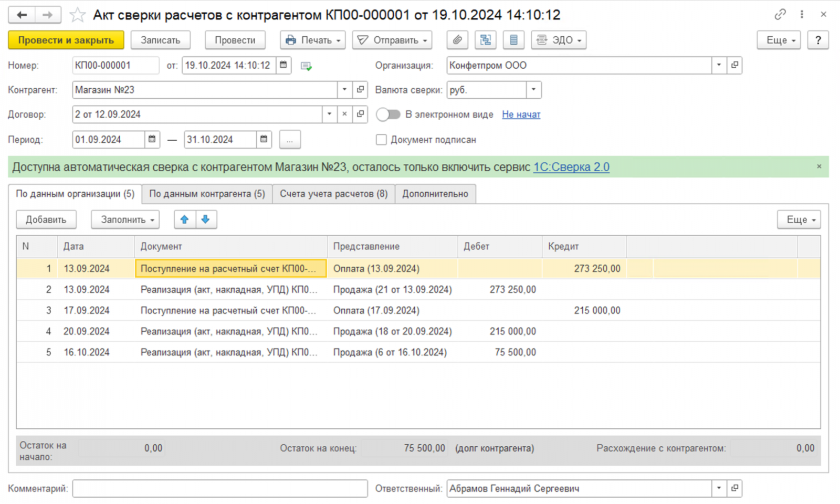Add document to favorites with star icon
This screenshot has width=840, height=504.
point(78,15)
